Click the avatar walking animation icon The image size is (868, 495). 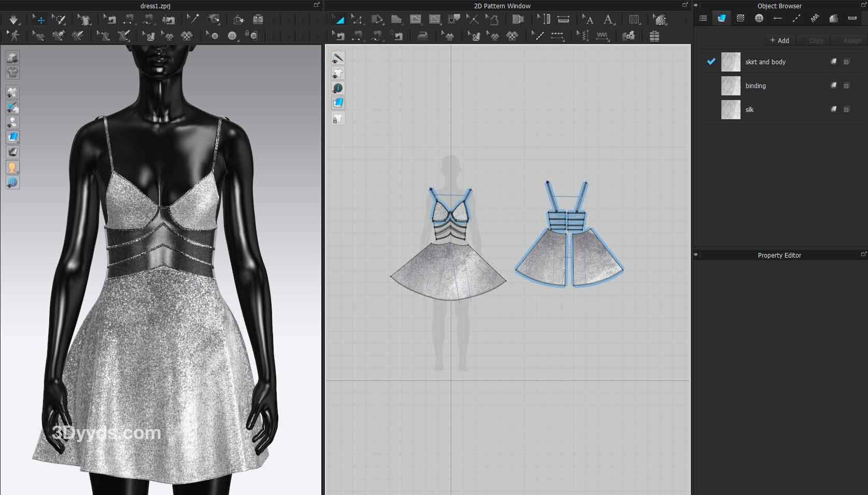coord(13,36)
